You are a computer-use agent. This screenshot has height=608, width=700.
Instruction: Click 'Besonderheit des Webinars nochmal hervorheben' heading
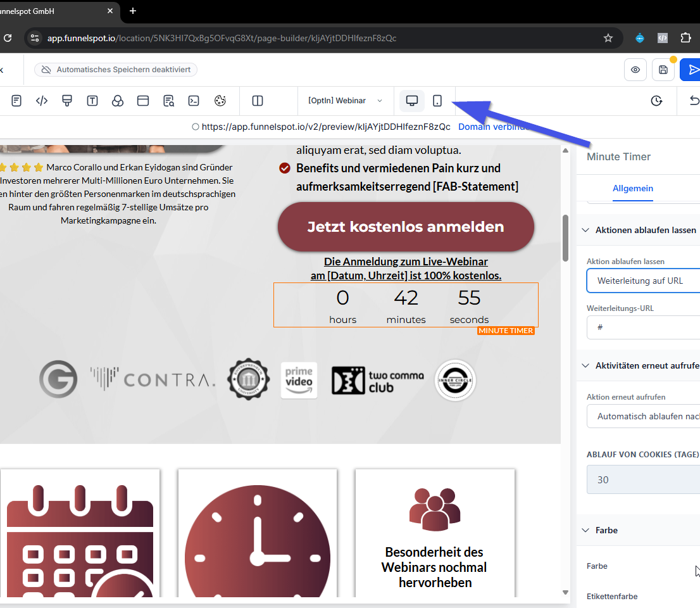point(434,567)
